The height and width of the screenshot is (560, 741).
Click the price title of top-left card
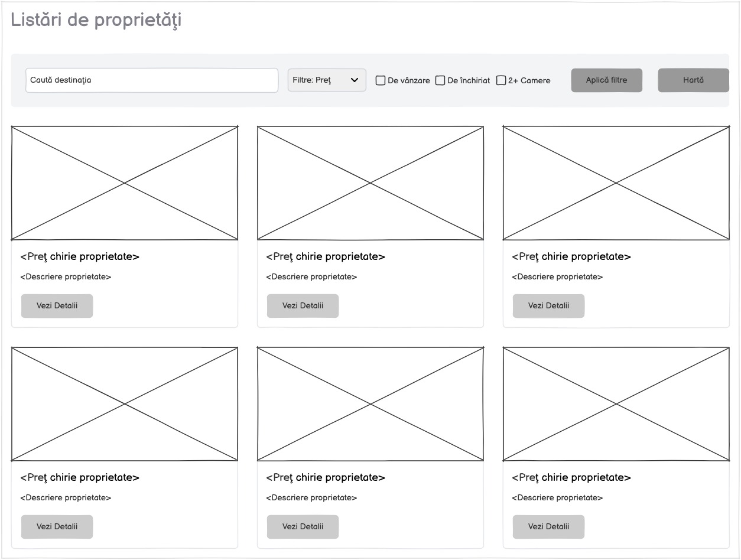coord(80,257)
